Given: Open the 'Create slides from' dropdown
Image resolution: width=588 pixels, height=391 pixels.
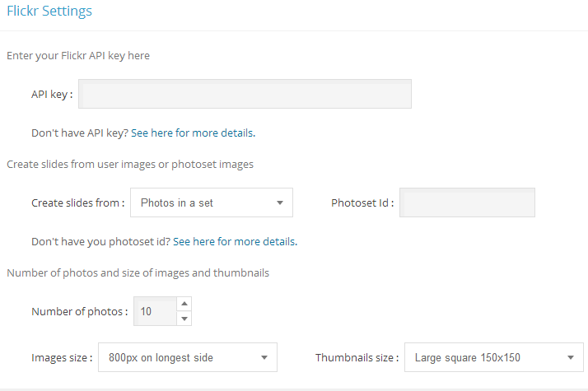Looking at the screenshot, I should (x=211, y=202).
